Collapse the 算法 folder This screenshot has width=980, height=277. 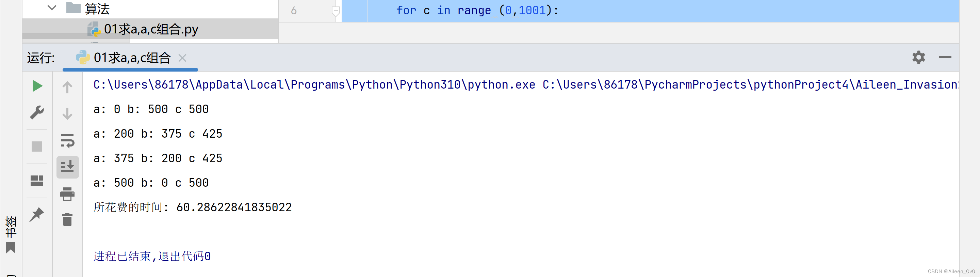52,8
